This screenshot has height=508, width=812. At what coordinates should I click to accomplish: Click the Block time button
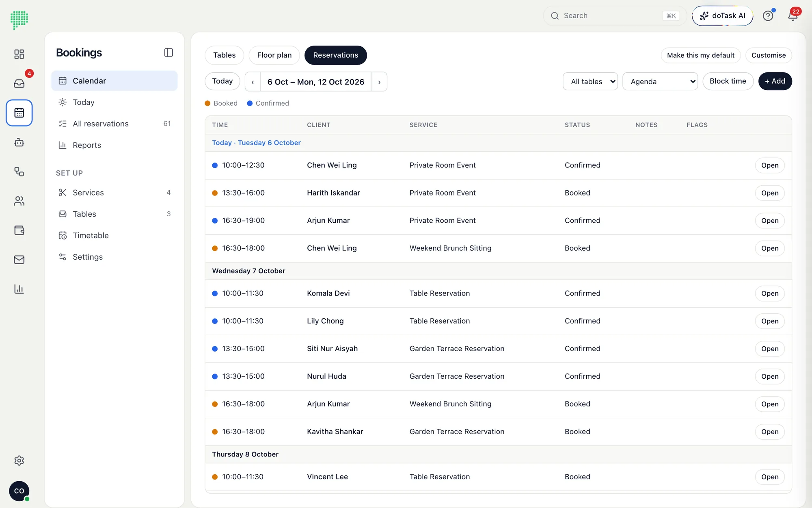[x=728, y=81]
